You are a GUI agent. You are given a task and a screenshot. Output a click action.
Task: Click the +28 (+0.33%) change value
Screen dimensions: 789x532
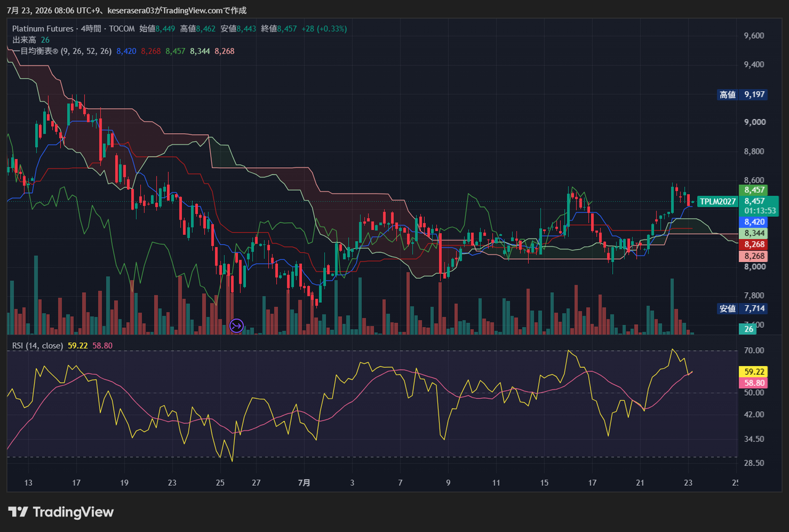pos(324,28)
